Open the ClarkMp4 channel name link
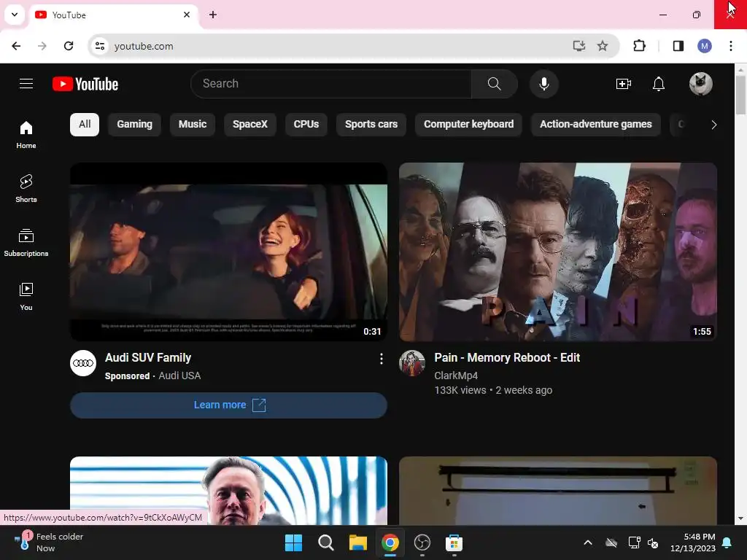 coord(456,376)
